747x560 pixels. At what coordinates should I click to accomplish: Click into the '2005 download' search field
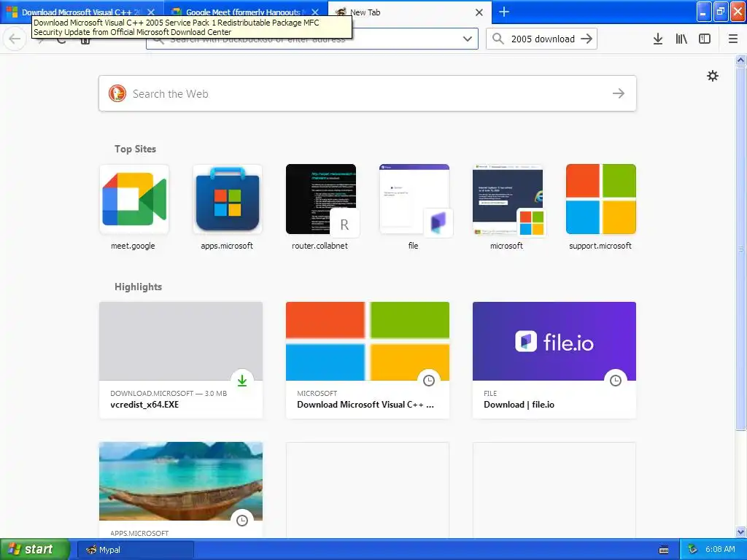543,39
